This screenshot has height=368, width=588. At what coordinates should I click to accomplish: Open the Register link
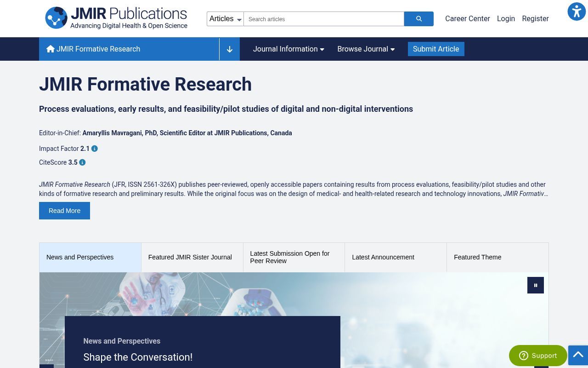535,19
